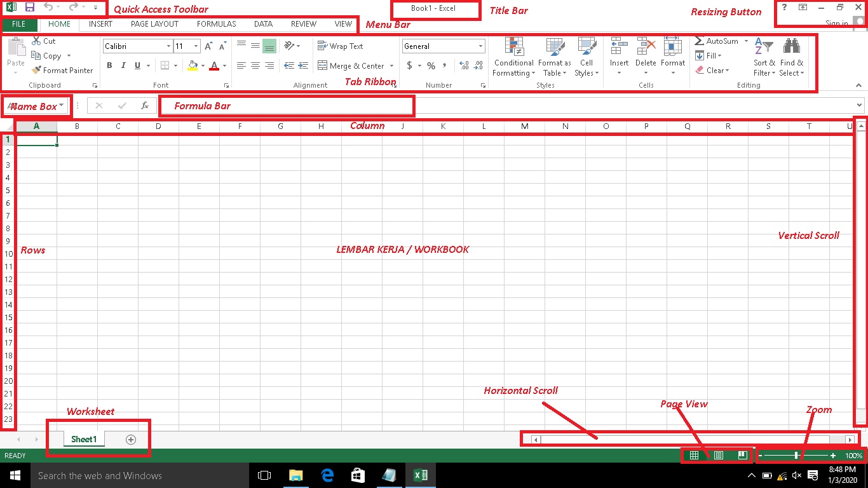
Task: Switch to the INSERT tab
Action: [x=100, y=24]
